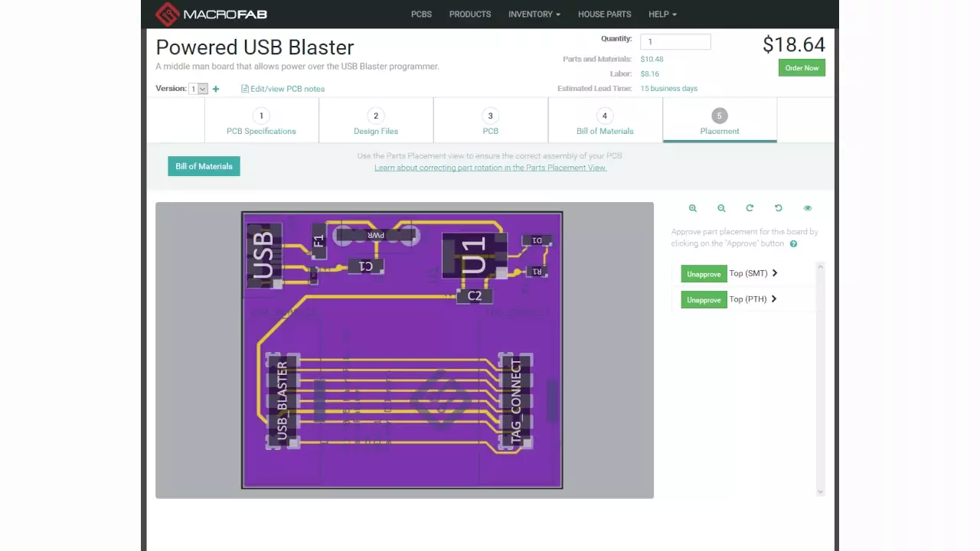The image size is (980, 551).
Task: Select the zoom out tool
Action: (720, 207)
